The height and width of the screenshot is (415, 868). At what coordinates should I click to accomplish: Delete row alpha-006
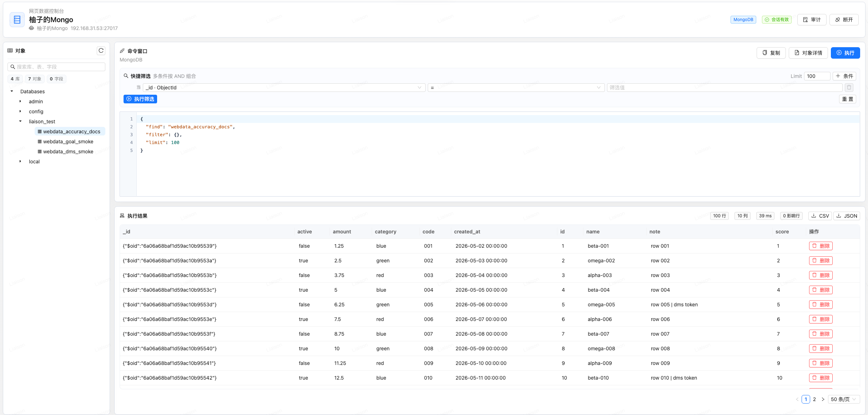(x=821, y=319)
